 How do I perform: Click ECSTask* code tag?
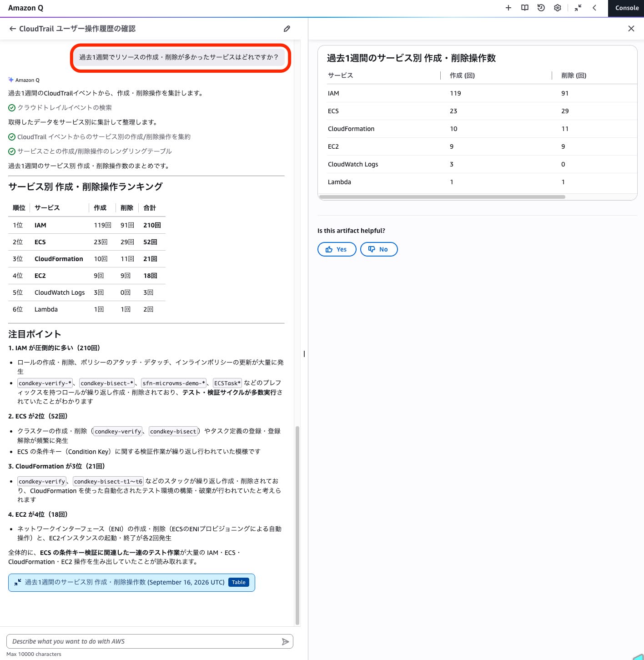tap(227, 383)
